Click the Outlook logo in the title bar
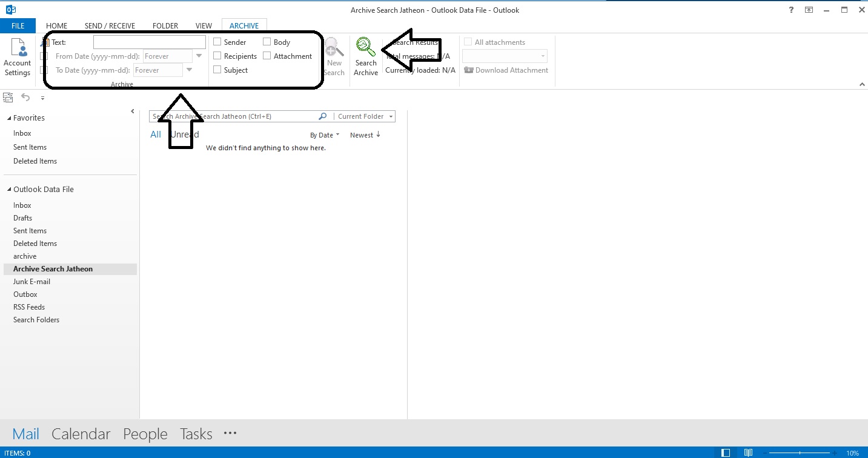The width and height of the screenshot is (868, 458). tap(10, 10)
